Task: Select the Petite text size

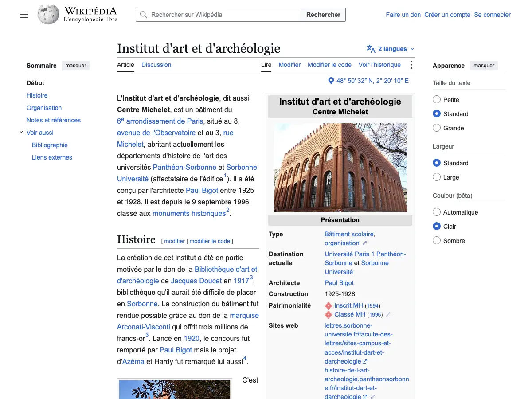Action: coord(437,100)
